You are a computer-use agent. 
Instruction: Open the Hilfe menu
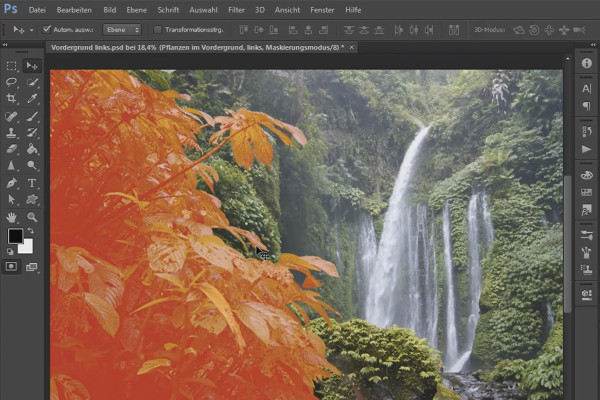coord(353,10)
